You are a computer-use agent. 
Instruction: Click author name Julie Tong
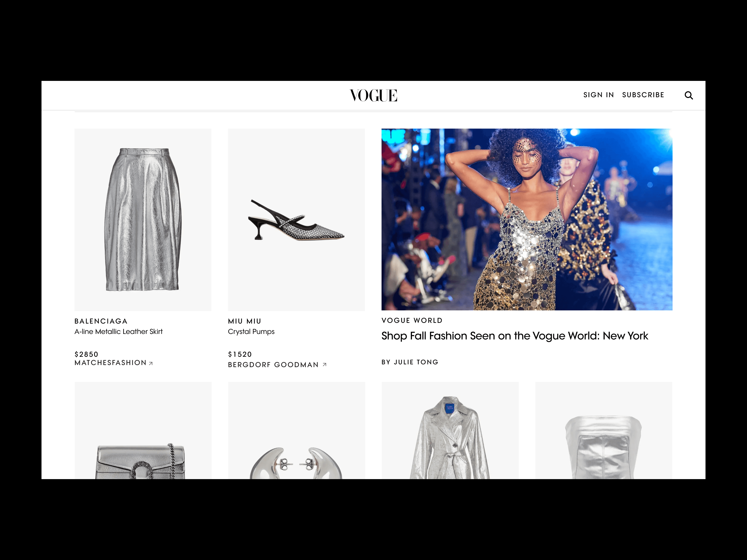click(x=416, y=362)
